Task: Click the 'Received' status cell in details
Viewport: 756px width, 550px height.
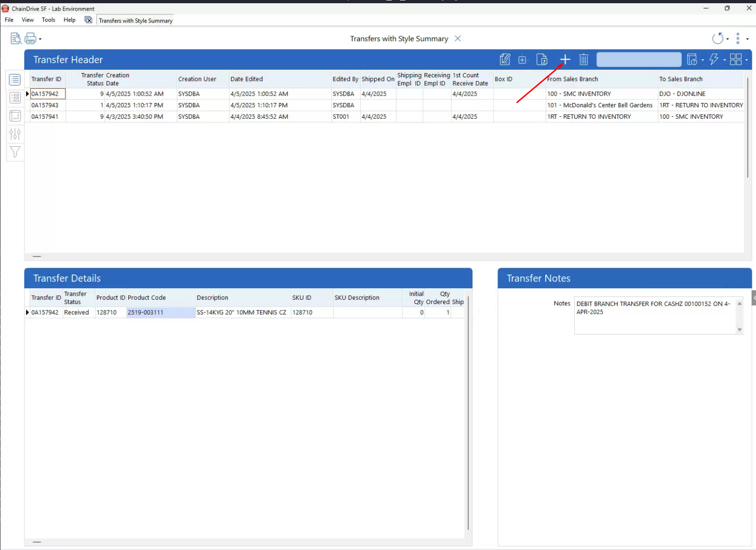Action: [79, 312]
